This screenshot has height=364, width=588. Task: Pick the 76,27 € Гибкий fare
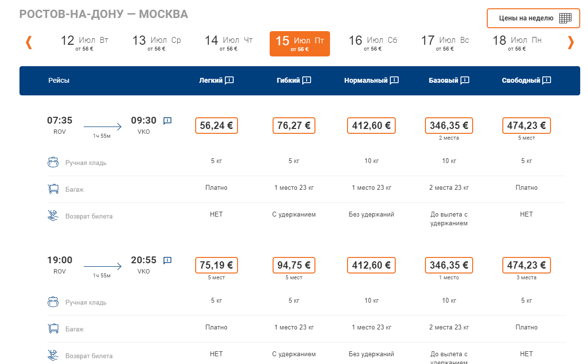tap(294, 126)
